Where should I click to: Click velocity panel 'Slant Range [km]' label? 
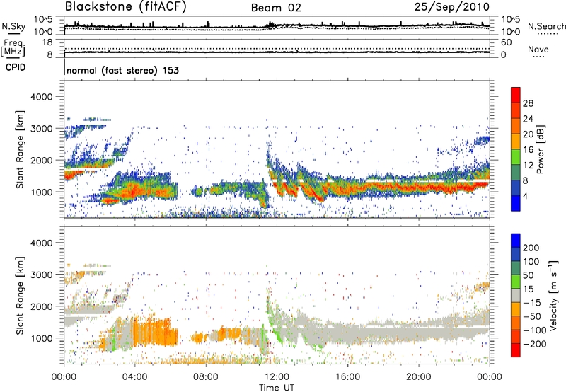20,296
